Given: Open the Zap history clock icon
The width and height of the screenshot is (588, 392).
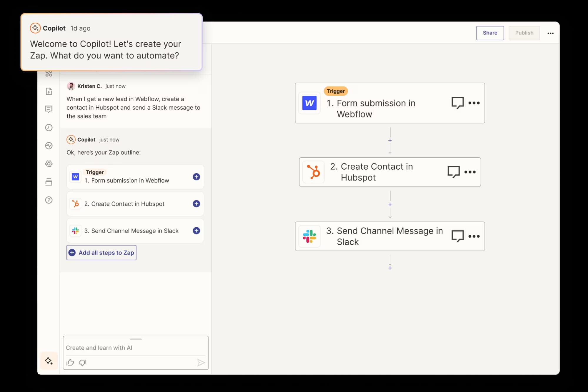Looking at the screenshot, I should tap(49, 128).
